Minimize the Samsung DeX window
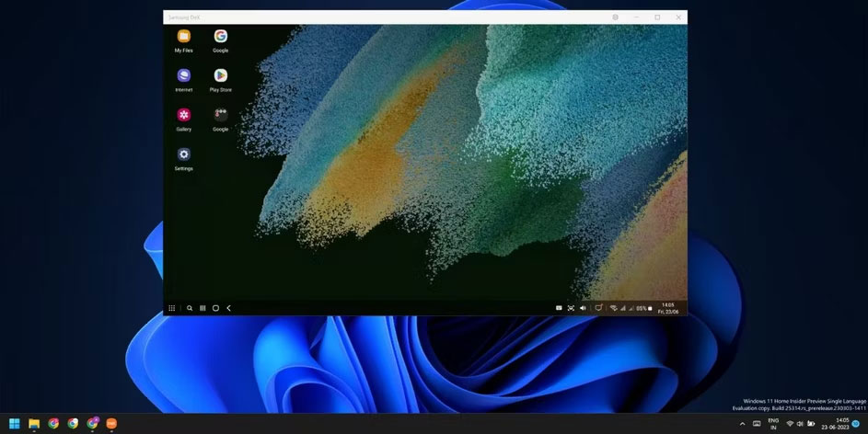This screenshot has width=868, height=434. pos(636,17)
